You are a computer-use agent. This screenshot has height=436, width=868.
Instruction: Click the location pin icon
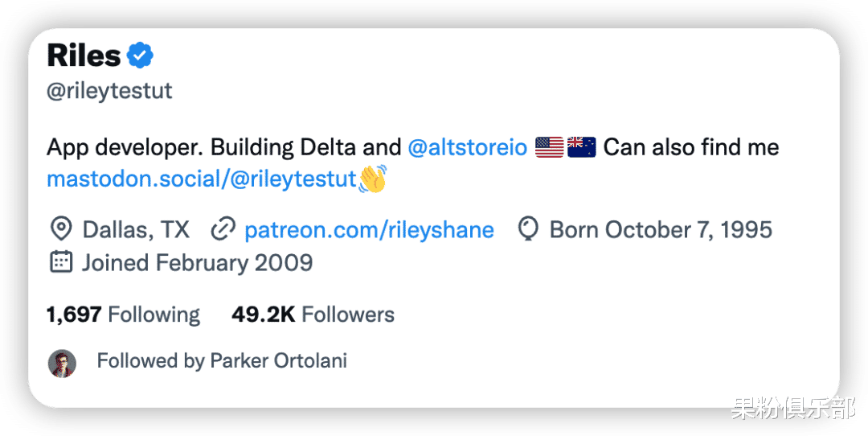pos(60,230)
